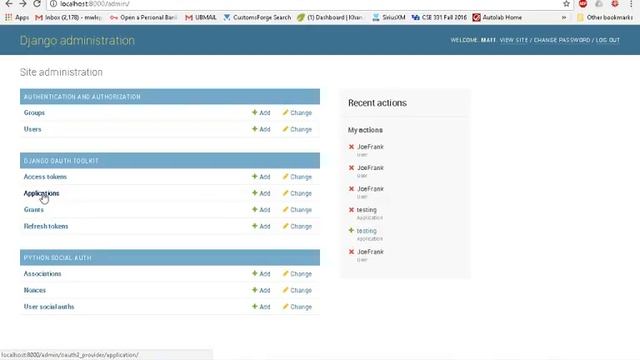Open the added testing application entry
The height and width of the screenshot is (360, 640).
(x=367, y=231)
